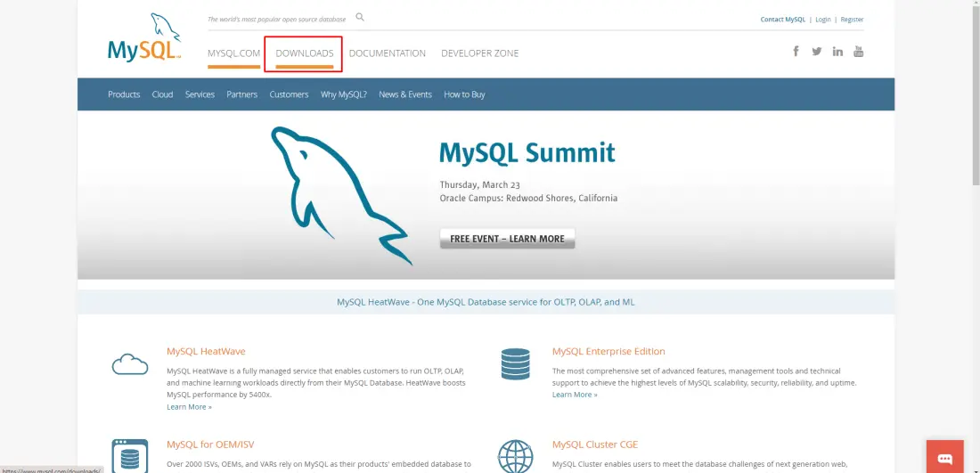
Task: Click the Cluster CGE globe icon
Action: tap(516, 456)
